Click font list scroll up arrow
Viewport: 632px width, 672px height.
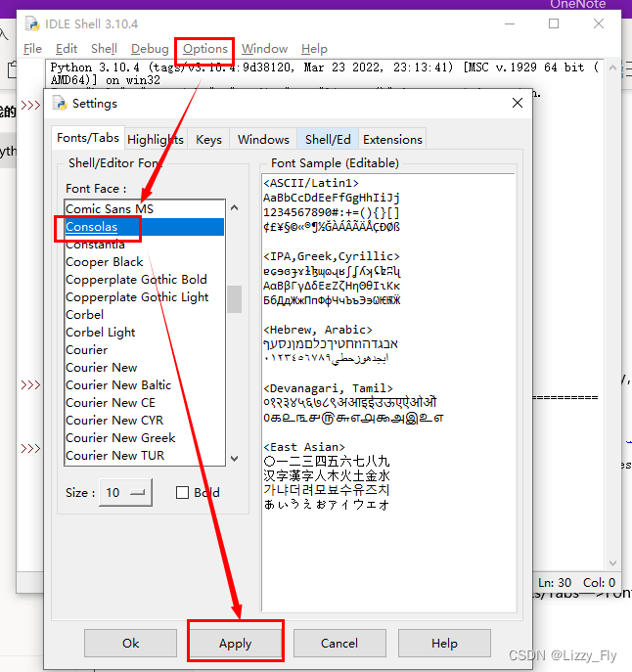[234, 207]
